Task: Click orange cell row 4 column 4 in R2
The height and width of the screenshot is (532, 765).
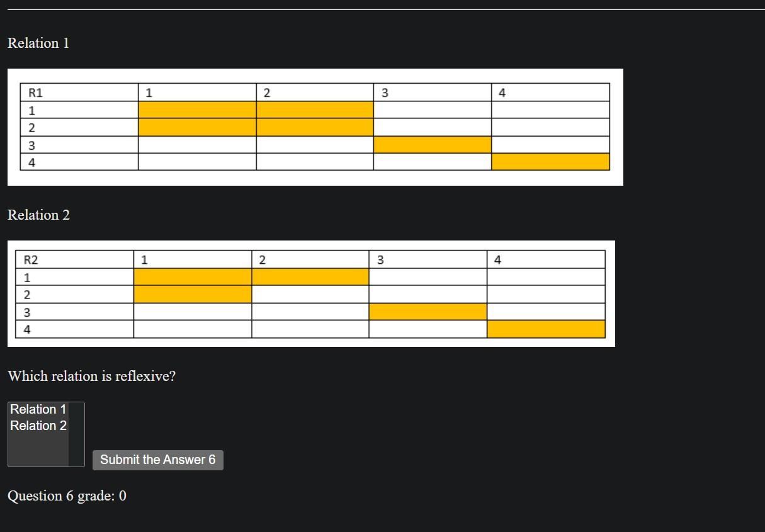Action: click(x=545, y=329)
